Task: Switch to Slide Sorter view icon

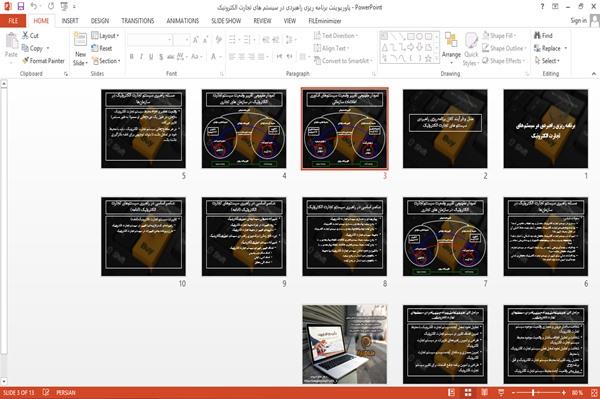Action: [x=468, y=392]
